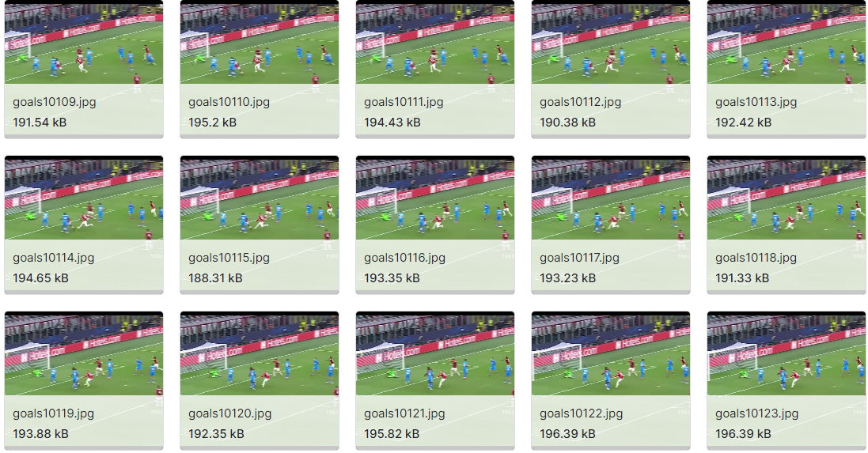Select the goals10110.jpg thumbnail
This screenshot has width=868, height=453.
259,42
